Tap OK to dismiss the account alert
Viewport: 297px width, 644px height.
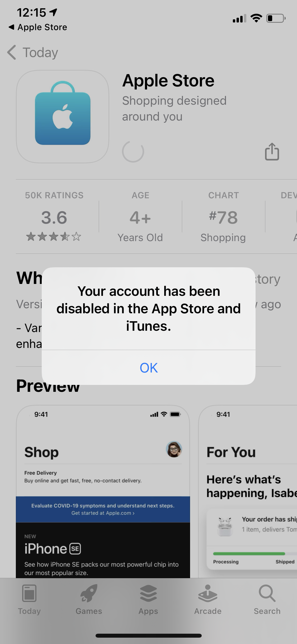tap(149, 367)
